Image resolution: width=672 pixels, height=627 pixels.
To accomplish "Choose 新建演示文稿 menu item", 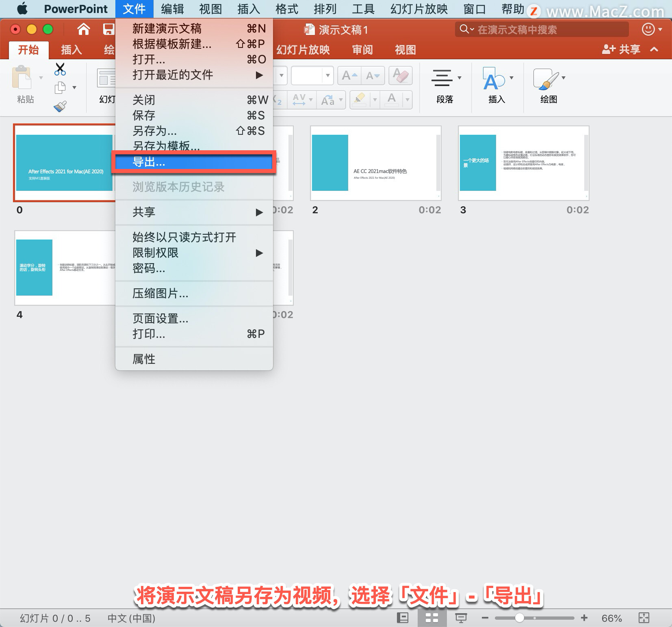I will pyautogui.click(x=194, y=28).
